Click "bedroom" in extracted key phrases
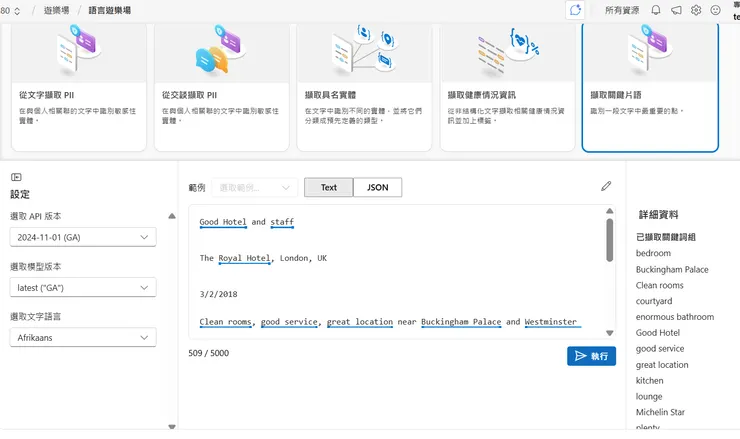 tap(653, 253)
